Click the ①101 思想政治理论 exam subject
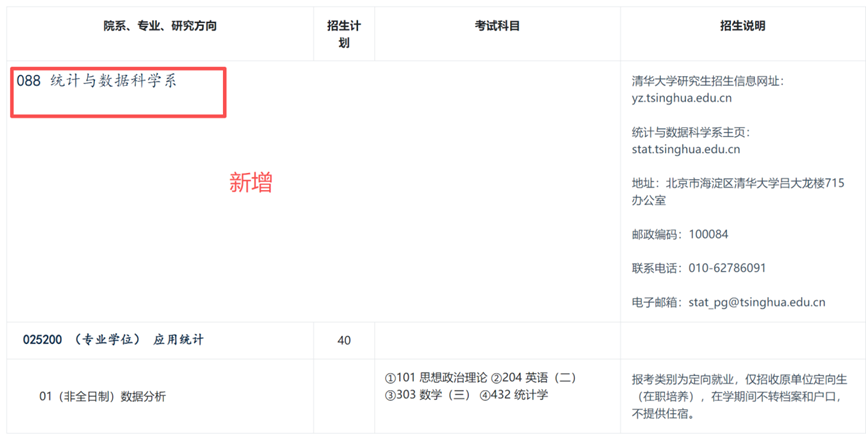The width and height of the screenshot is (868, 436). coord(435,378)
